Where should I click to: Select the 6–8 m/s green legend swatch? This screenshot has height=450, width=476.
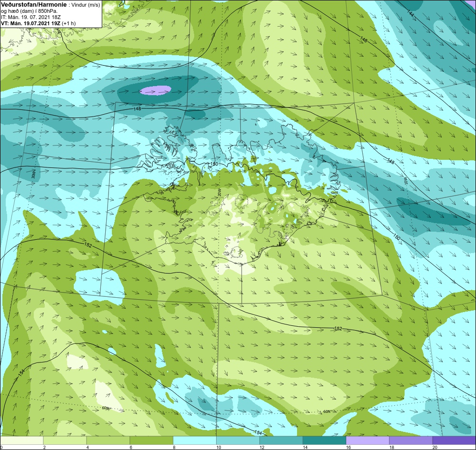coord(151,440)
